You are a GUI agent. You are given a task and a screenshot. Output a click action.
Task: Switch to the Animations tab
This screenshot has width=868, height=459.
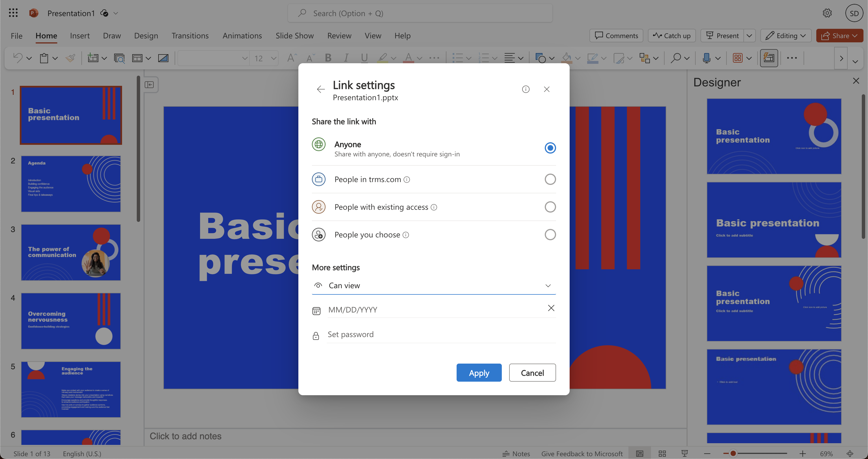click(x=242, y=36)
